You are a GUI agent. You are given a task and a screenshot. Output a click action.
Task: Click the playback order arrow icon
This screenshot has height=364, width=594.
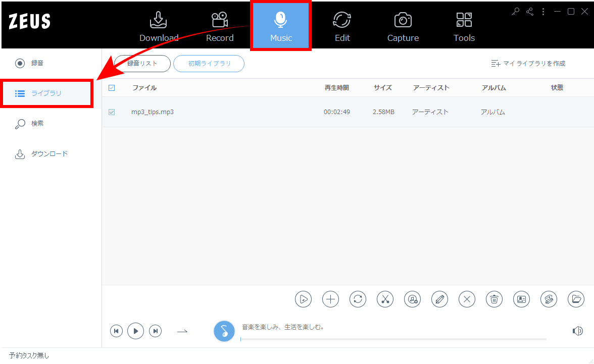(182, 331)
